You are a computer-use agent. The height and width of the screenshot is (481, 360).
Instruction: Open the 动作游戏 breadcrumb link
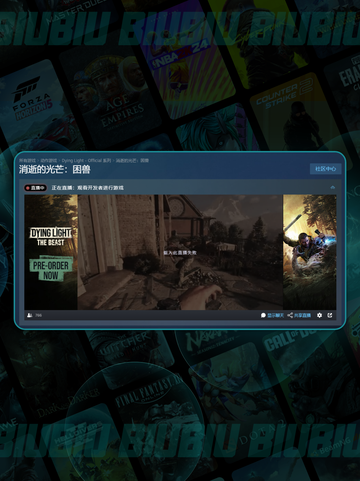click(49, 160)
